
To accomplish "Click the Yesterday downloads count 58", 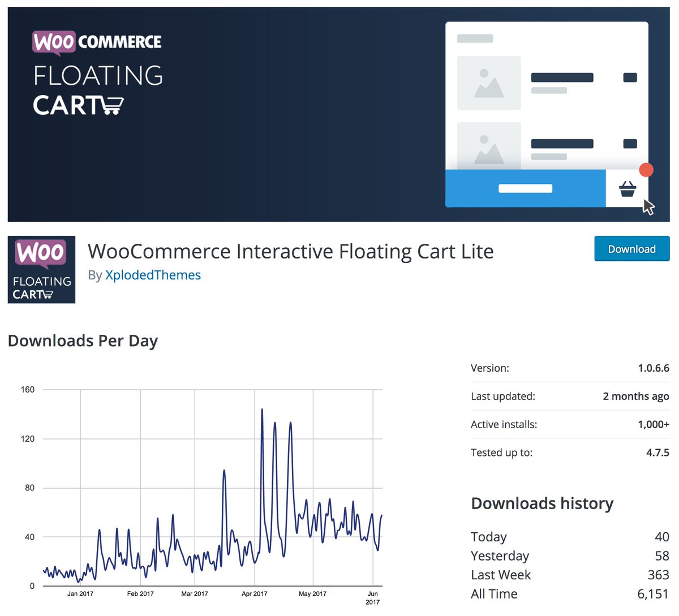I will pos(662,556).
